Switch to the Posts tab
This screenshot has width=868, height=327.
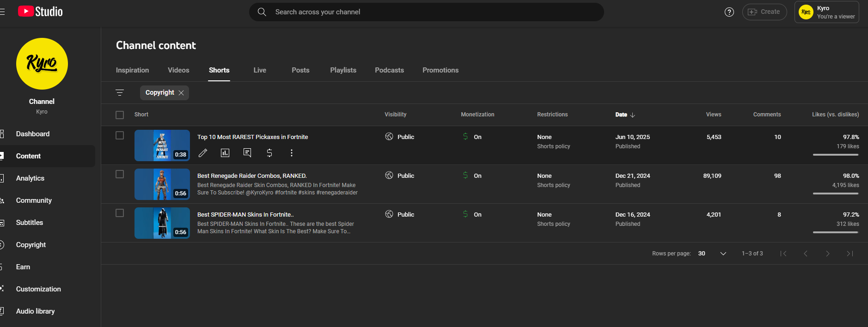click(300, 70)
